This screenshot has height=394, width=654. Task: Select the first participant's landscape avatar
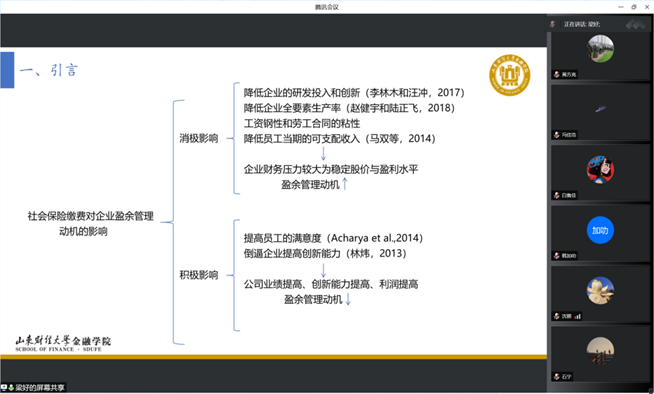[600, 49]
